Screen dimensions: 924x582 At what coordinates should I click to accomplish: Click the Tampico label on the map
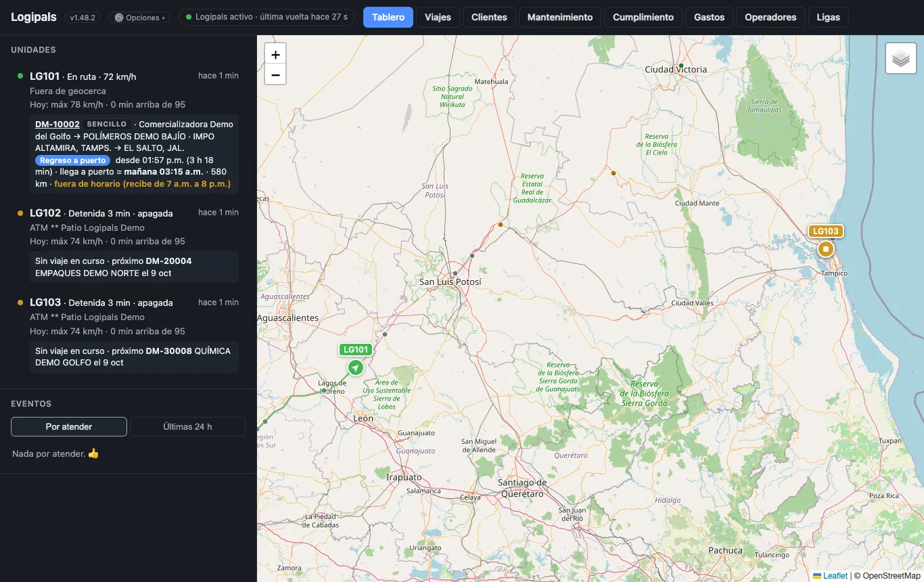pos(834,273)
